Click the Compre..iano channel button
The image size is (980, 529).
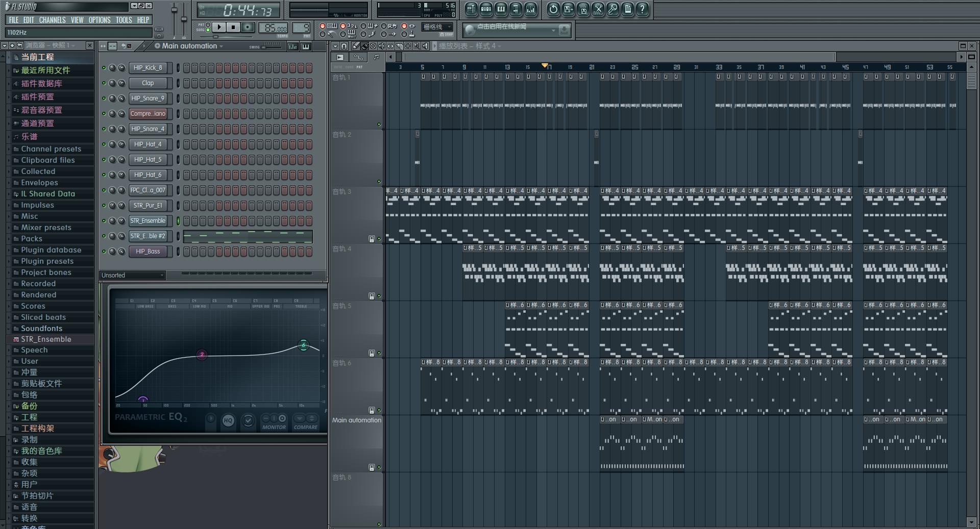click(x=148, y=114)
